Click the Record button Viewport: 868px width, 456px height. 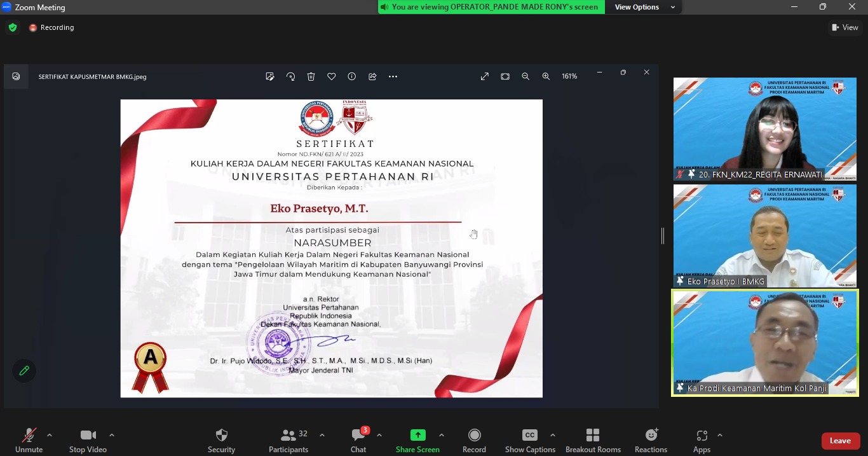point(474,441)
